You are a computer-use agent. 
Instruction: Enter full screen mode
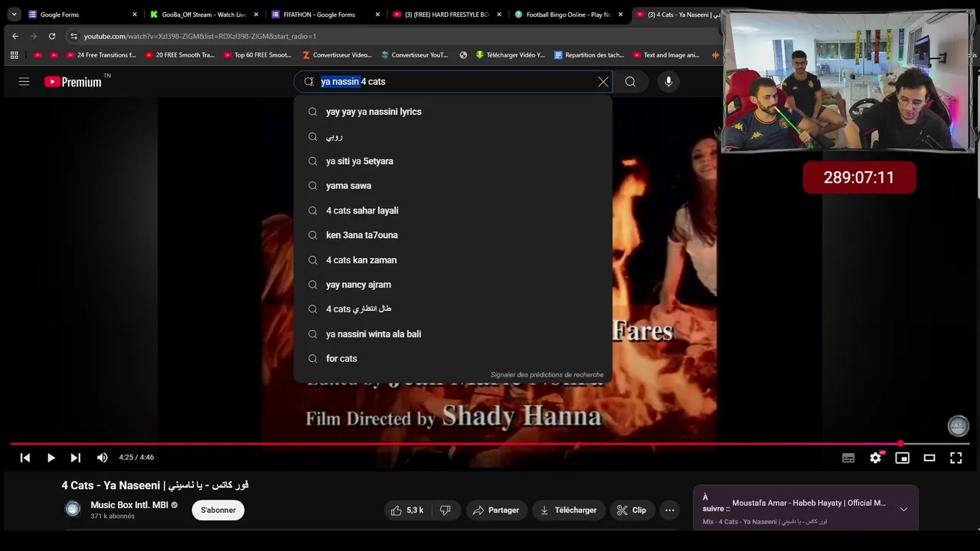point(956,458)
